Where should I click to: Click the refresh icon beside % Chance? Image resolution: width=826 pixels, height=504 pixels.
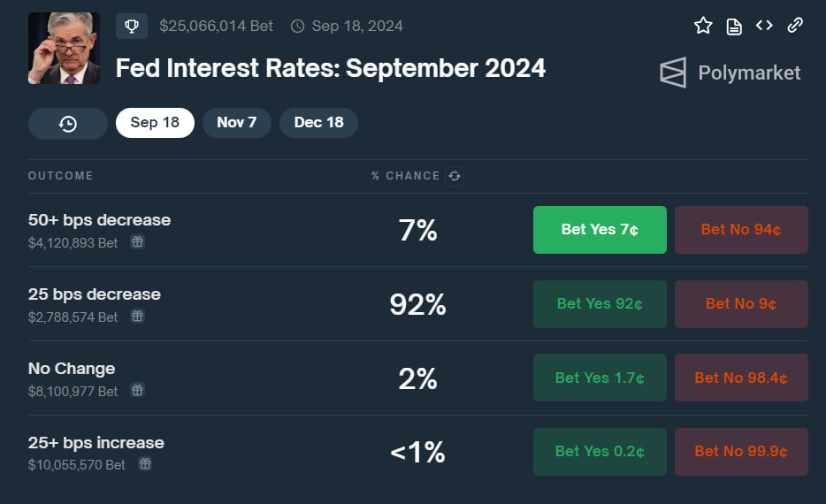coord(455,176)
